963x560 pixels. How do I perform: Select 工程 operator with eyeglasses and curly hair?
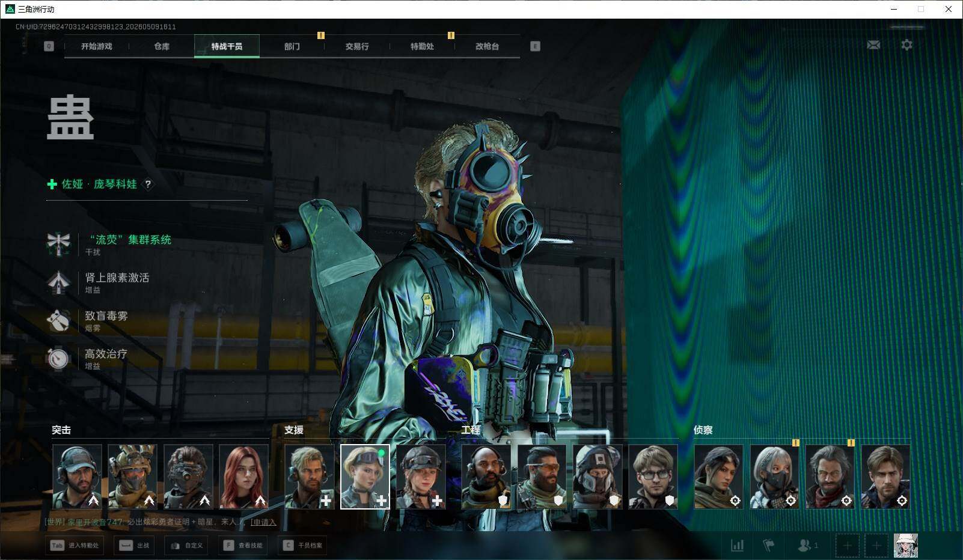point(653,476)
